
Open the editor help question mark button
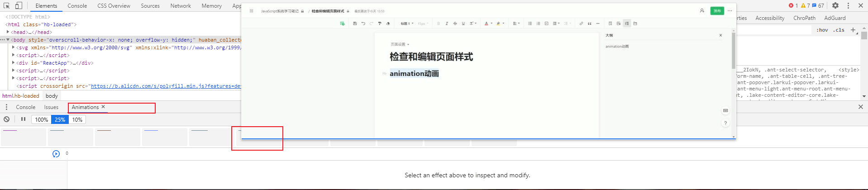coord(725,123)
